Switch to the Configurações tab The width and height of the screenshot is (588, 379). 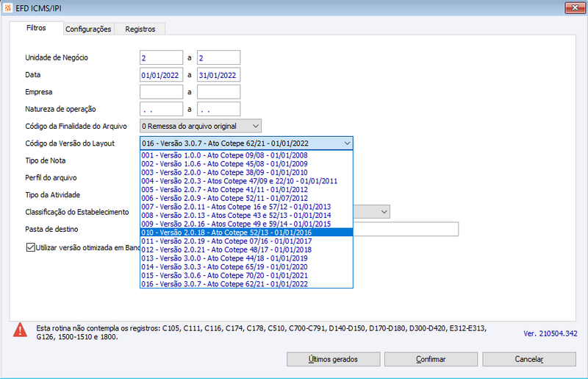click(88, 29)
